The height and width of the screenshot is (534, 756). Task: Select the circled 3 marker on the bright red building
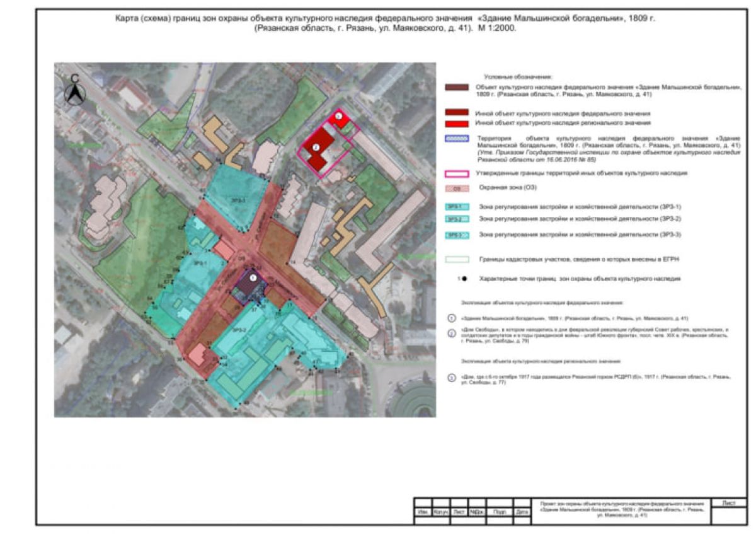pos(338,116)
